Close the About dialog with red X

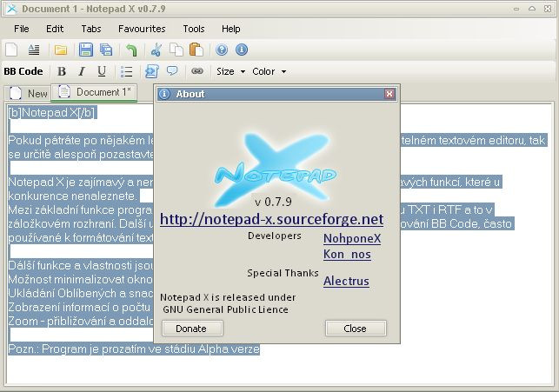pyautogui.click(x=389, y=94)
